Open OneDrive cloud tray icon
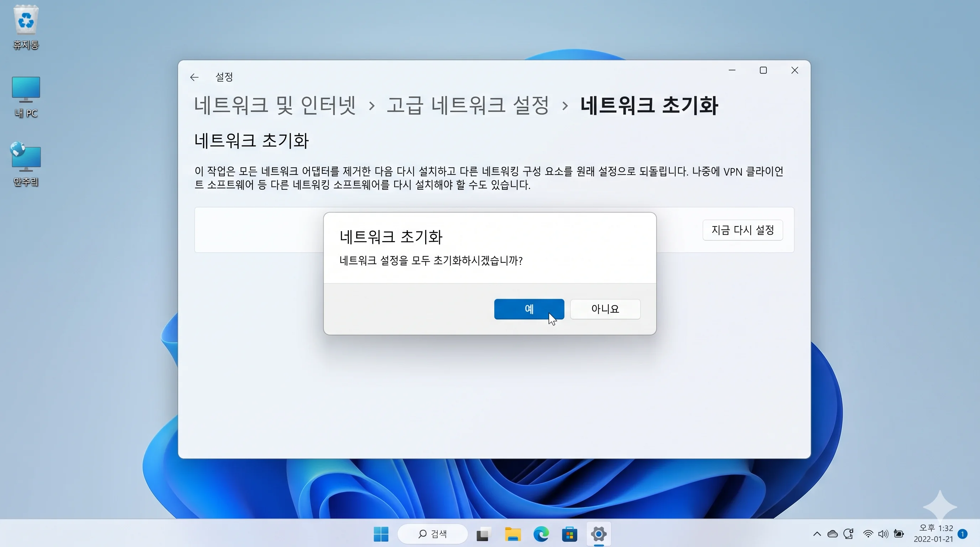 coord(832,534)
